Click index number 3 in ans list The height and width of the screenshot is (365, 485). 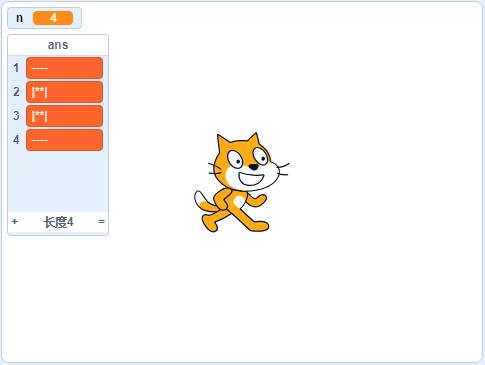16,116
